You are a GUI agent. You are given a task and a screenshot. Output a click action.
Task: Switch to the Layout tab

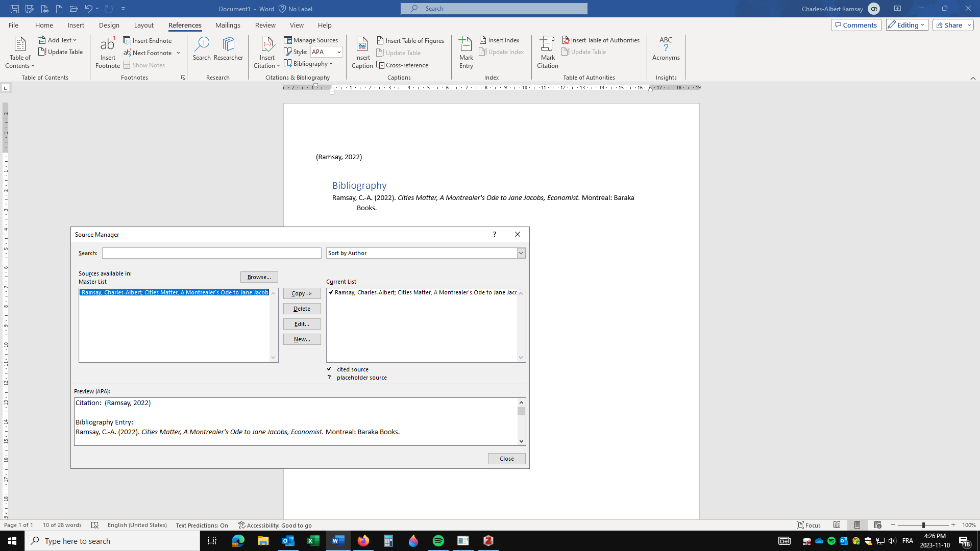[144, 25]
